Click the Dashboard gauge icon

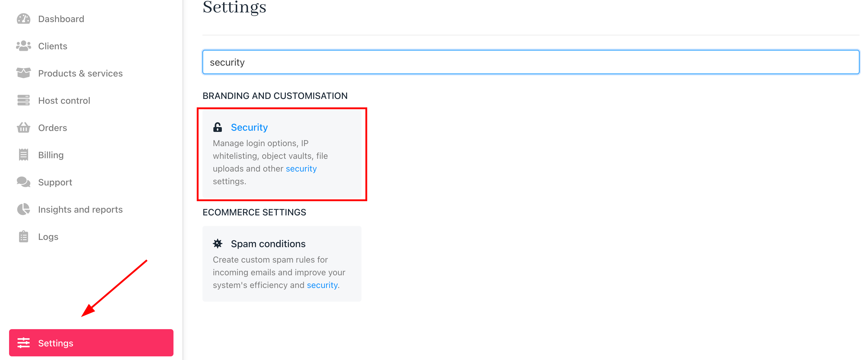tap(24, 19)
